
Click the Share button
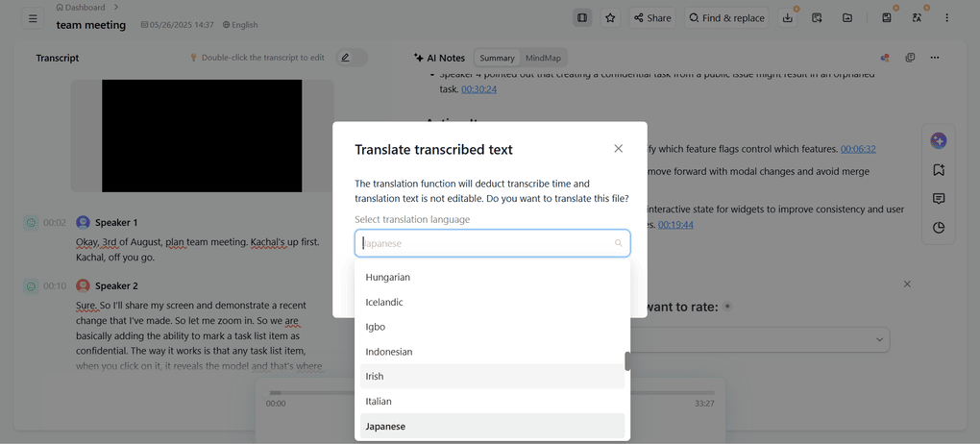652,18
